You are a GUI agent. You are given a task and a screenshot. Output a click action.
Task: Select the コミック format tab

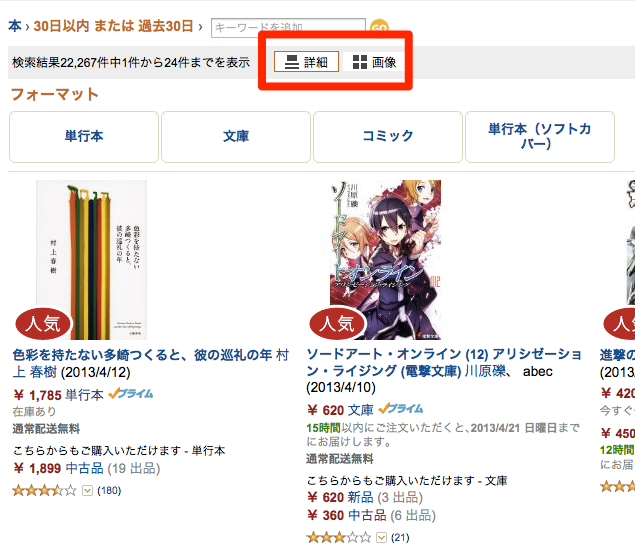click(388, 136)
